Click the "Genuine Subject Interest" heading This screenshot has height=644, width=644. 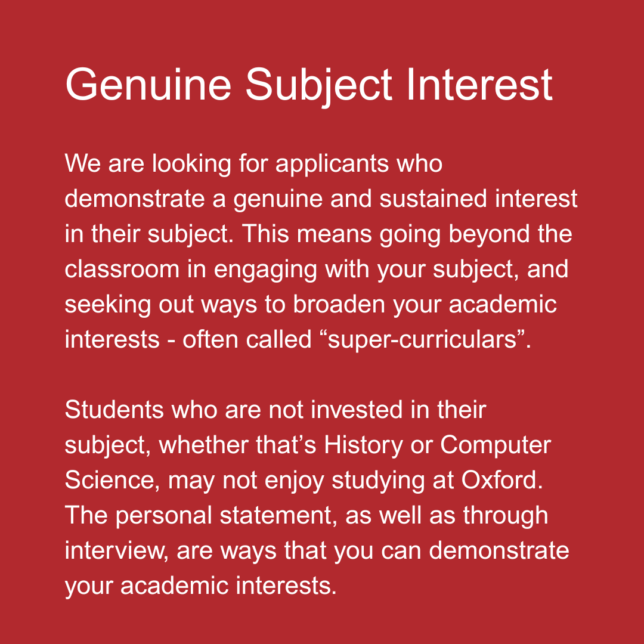tap(309, 85)
